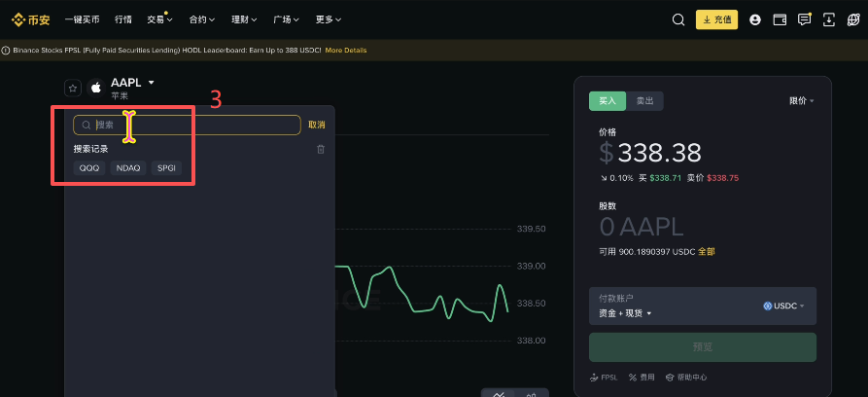Expand the 交易 trade menu
Viewport: 868px width, 397px height.
coord(159,19)
